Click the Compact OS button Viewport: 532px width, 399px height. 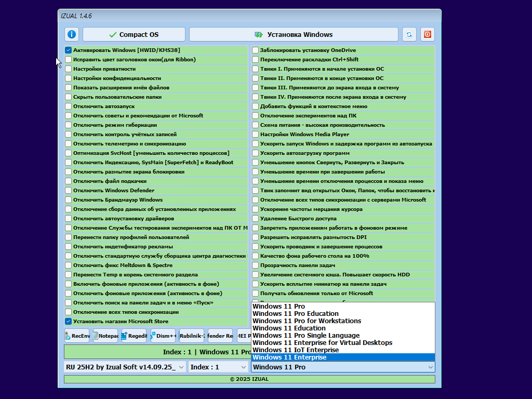[x=134, y=34]
